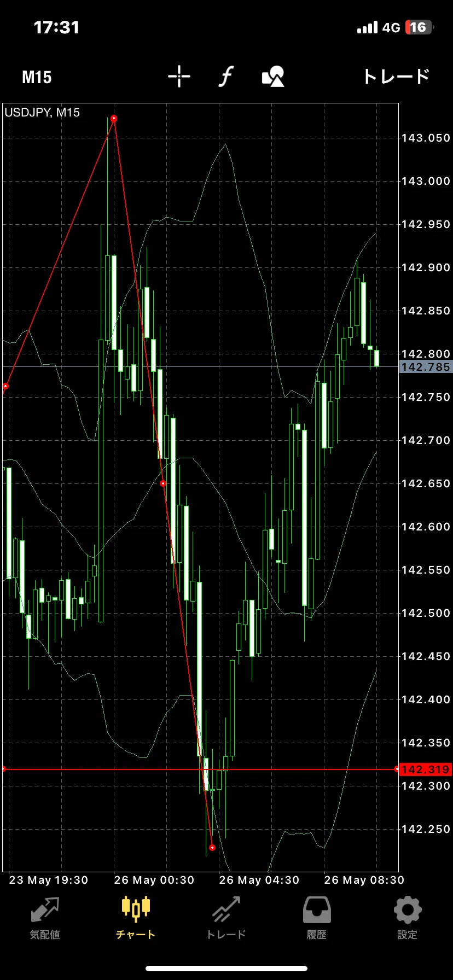Select the チャート chart tab

(136, 918)
